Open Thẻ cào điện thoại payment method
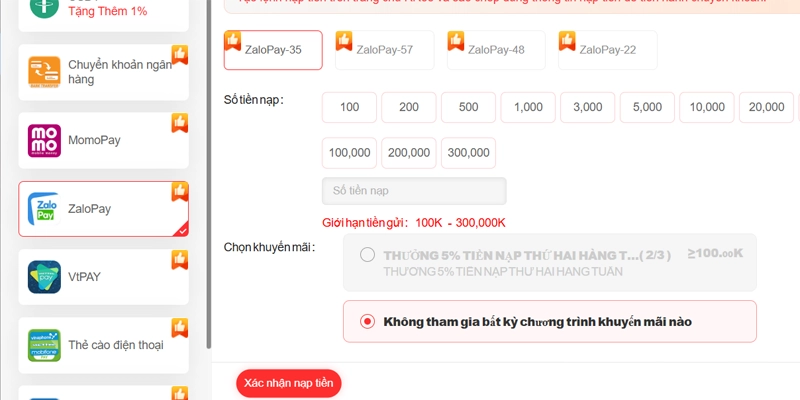The height and width of the screenshot is (400, 800). tap(104, 345)
